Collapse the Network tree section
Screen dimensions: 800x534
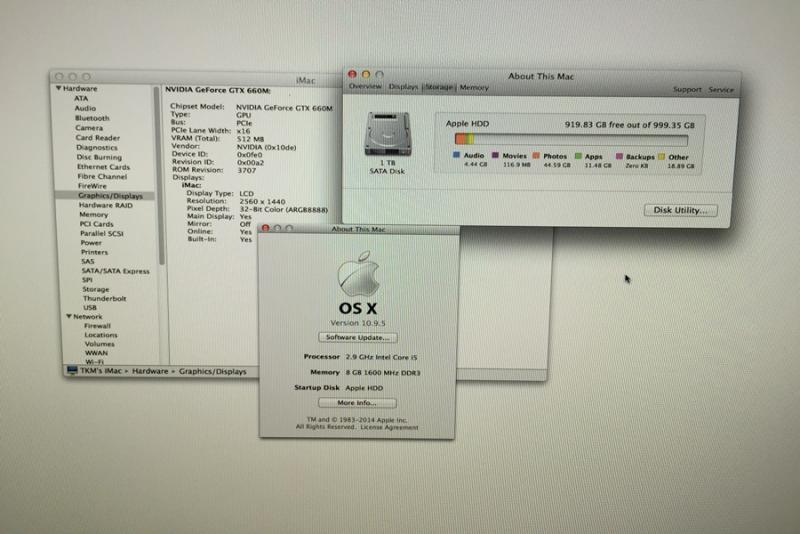click(x=68, y=316)
